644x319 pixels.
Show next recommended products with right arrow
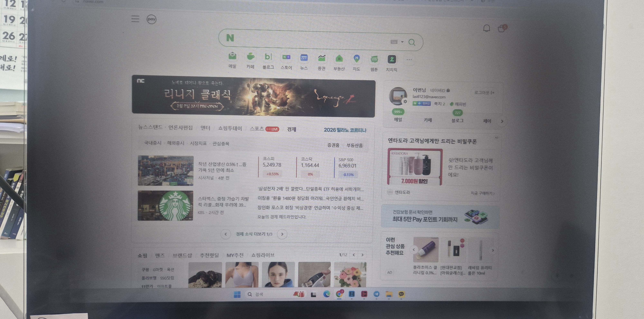pyautogui.click(x=493, y=250)
